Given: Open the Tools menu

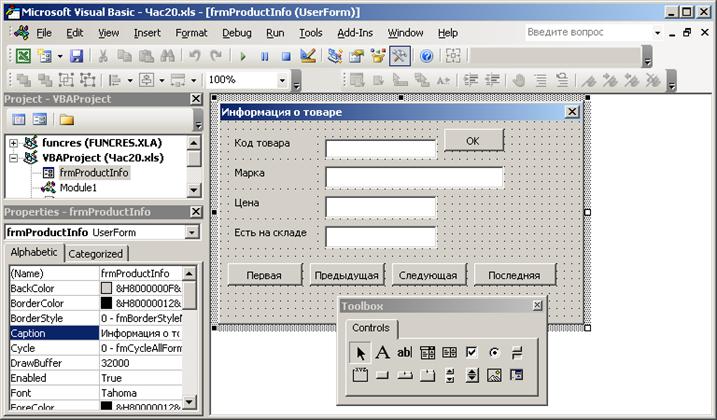Looking at the screenshot, I should coord(310,33).
